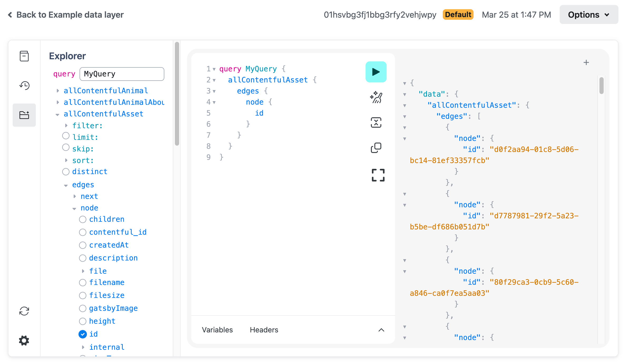
Task: Toggle the GraphiQL Explorer plugin icon
Action: tap(24, 115)
